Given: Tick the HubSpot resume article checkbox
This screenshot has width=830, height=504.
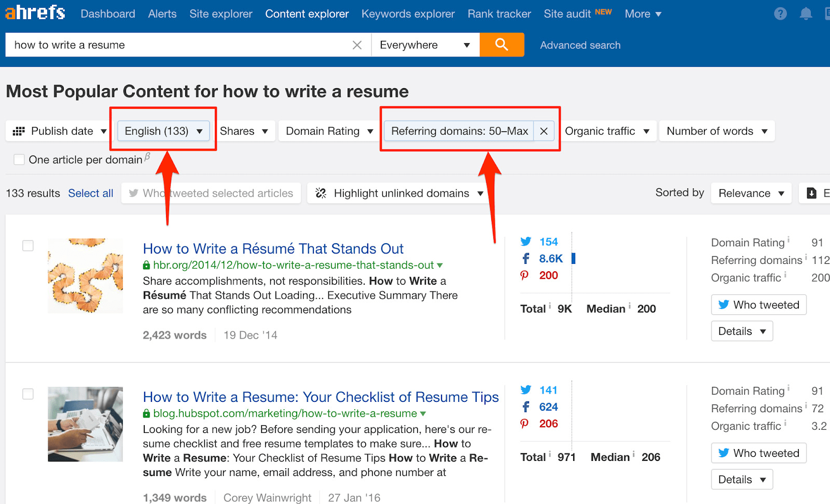Looking at the screenshot, I should tap(28, 394).
